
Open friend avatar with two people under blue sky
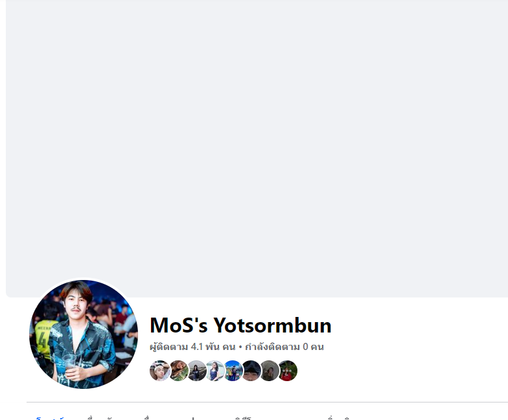coord(233,371)
